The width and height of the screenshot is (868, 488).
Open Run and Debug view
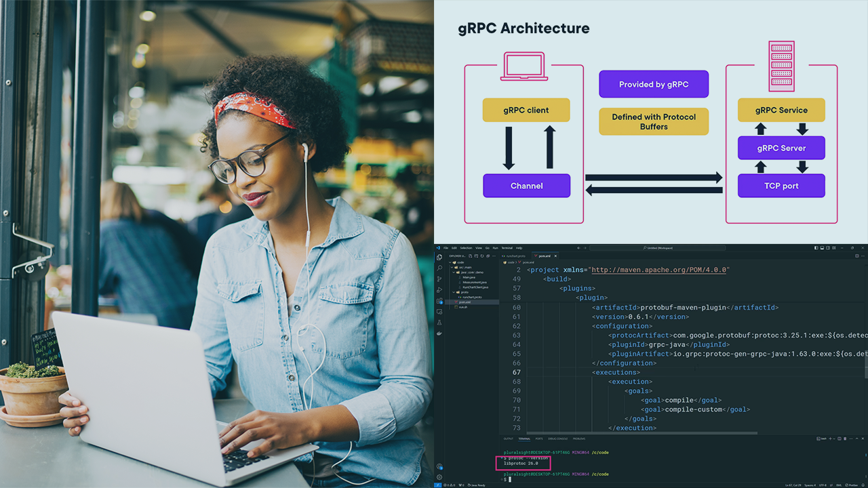click(x=439, y=290)
